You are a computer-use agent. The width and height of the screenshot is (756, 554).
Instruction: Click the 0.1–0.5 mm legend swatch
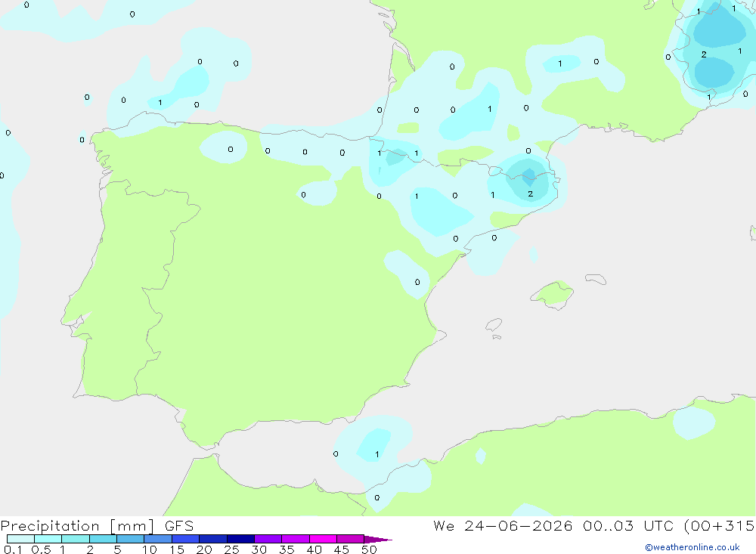coord(20,539)
